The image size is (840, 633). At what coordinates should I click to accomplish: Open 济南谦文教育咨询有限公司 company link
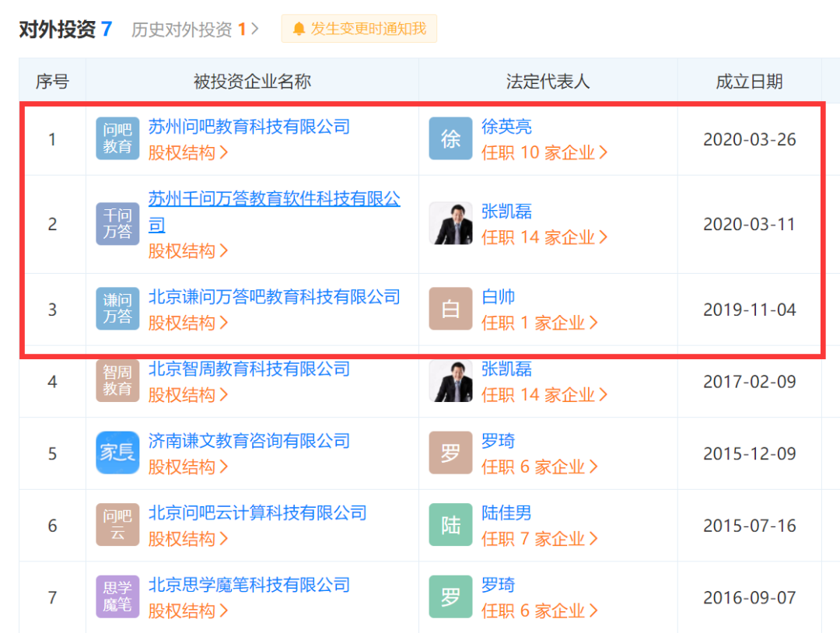pyautogui.click(x=249, y=441)
